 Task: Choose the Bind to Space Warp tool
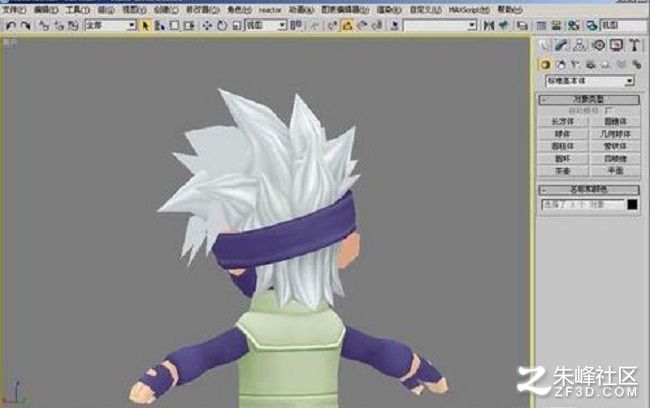coord(73,26)
